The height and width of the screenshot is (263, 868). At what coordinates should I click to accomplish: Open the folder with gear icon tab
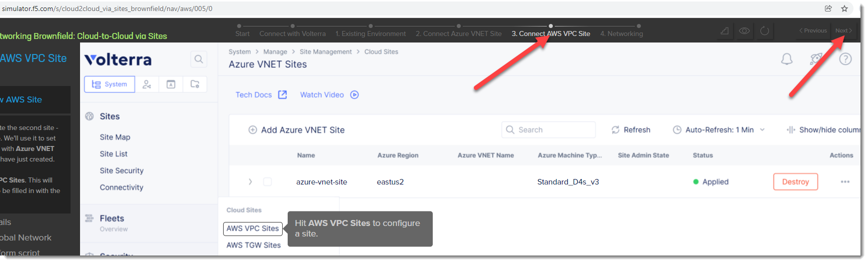[195, 84]
